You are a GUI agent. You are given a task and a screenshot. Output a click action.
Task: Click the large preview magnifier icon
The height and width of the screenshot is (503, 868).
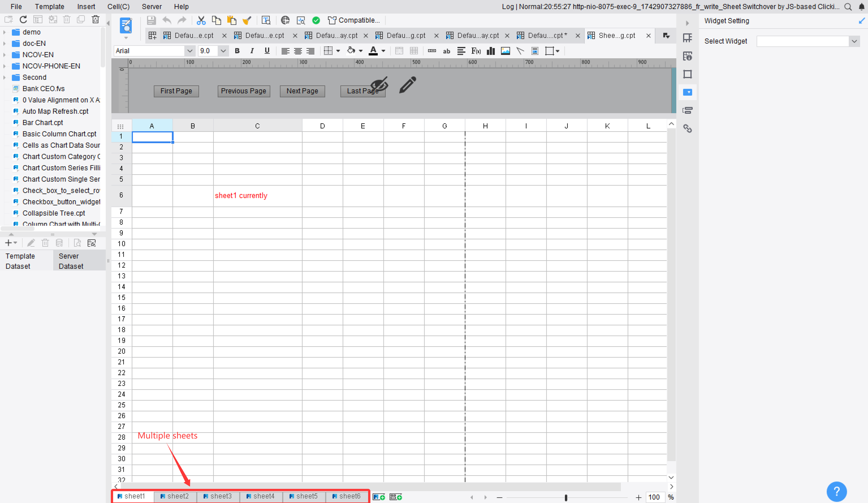click(126, 25)
